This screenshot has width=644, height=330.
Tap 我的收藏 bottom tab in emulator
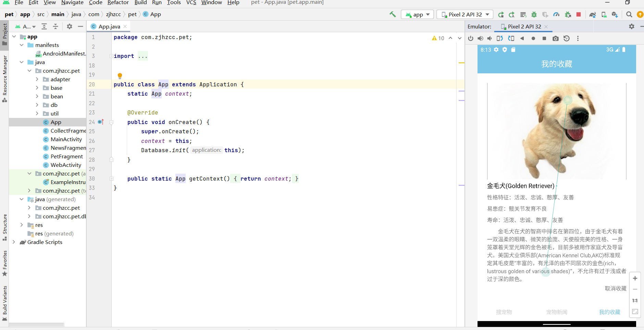pos(609,312)
